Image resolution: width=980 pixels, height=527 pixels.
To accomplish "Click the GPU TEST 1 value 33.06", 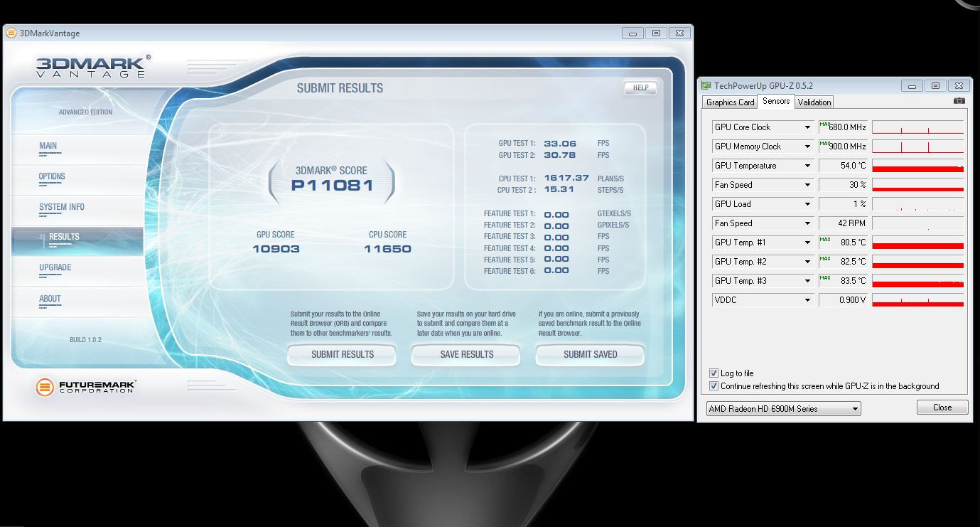I will click(560, 144).
